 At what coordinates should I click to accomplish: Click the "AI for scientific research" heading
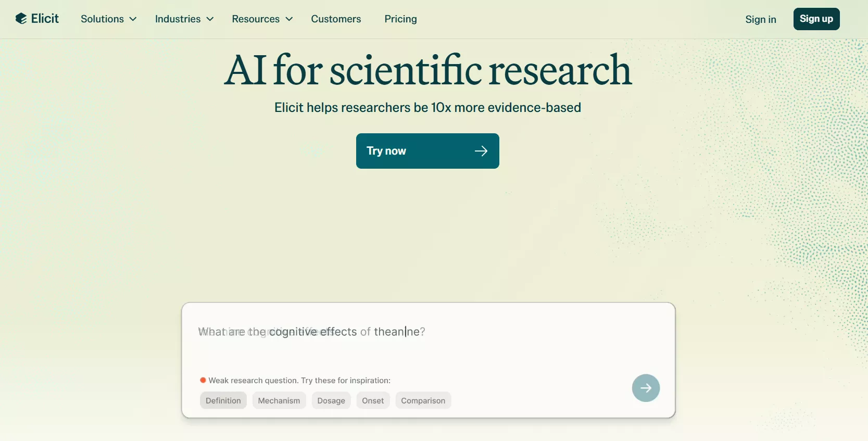coord(427,70)
